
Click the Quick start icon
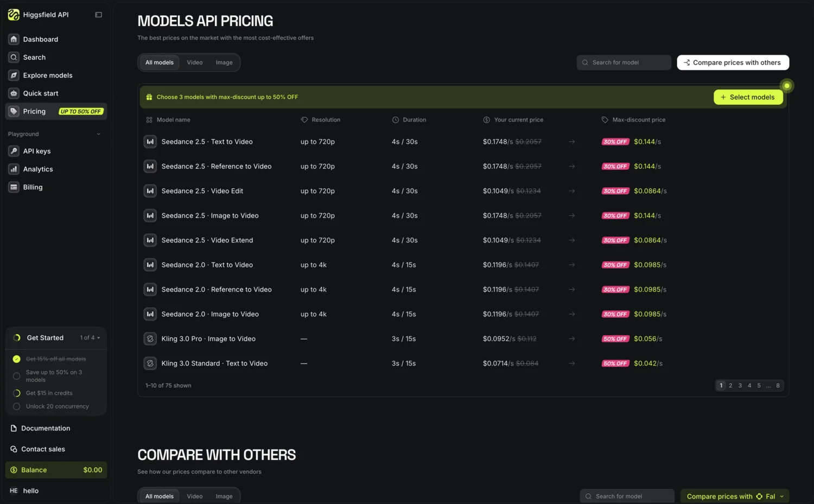coord(14,93)
